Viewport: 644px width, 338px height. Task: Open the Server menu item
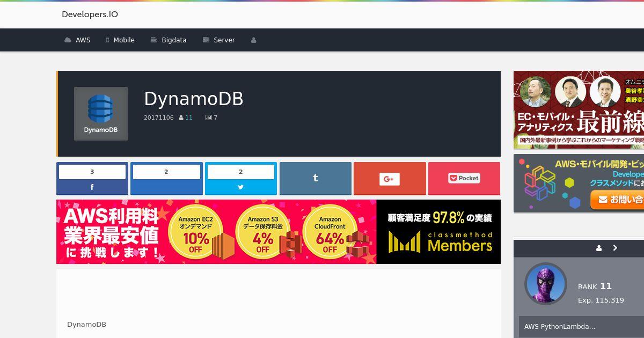click(218, 40)
